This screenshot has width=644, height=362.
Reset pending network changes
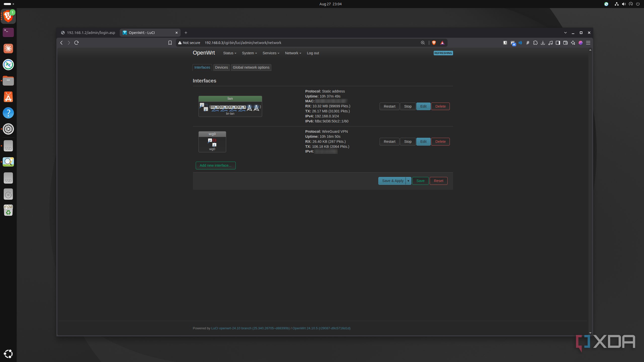pos(438,181)
